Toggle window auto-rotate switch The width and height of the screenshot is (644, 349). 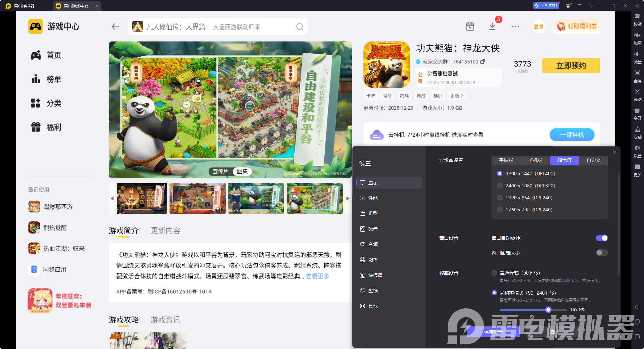point(601,238)
